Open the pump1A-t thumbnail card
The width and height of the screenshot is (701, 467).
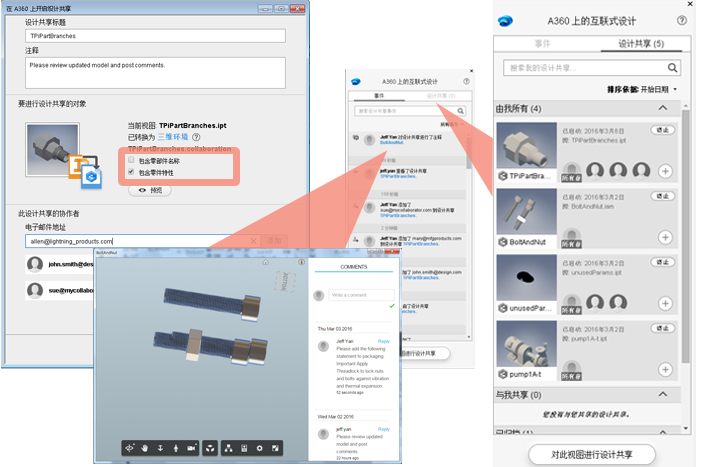[x=527, y=344]
